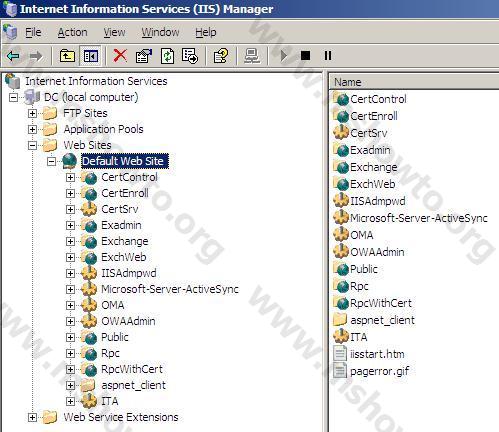Select iisstart.htm in the right pane
499x432 pixels.
click(377, 354)
